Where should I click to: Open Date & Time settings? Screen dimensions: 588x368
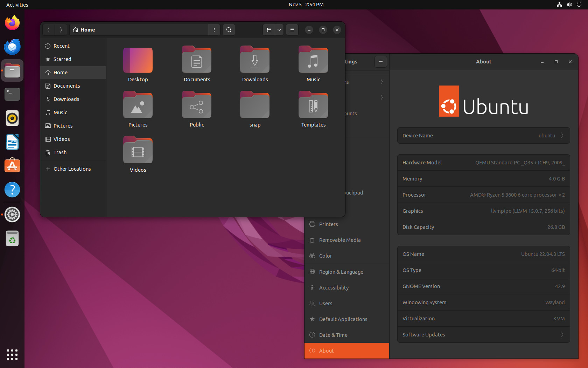(333, 335)
